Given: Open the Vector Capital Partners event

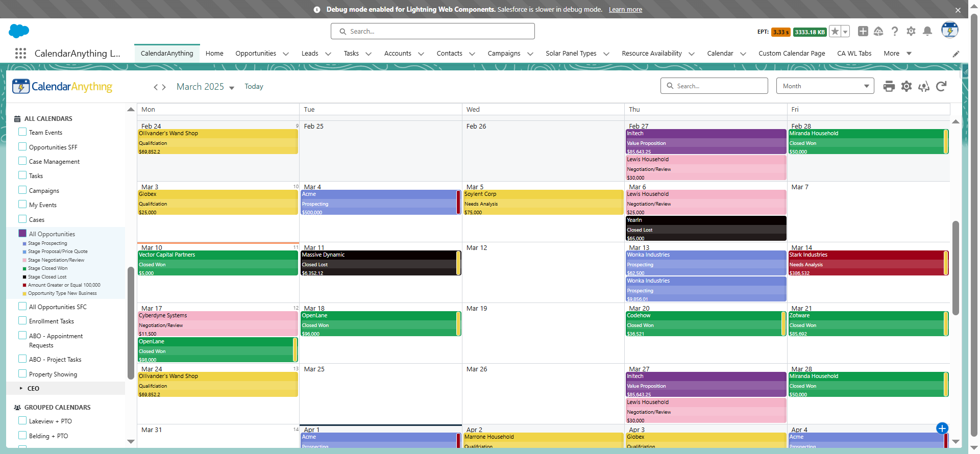Looking at the screenshot, I should coord(218,263).
